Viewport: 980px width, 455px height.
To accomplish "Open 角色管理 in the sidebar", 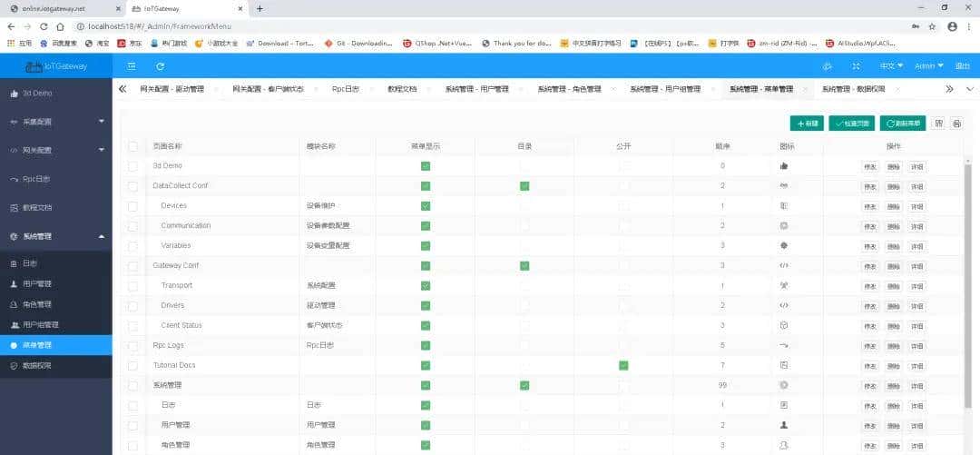I will [56, 304].
